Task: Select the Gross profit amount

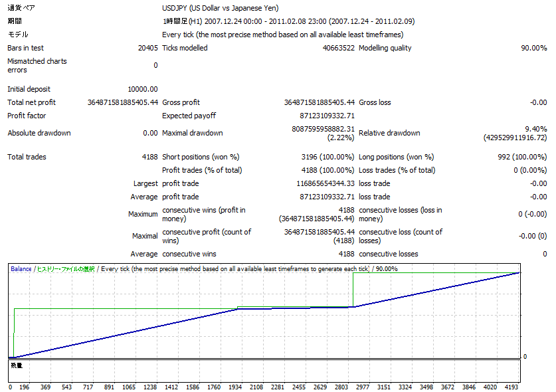Action: [319, 102]
